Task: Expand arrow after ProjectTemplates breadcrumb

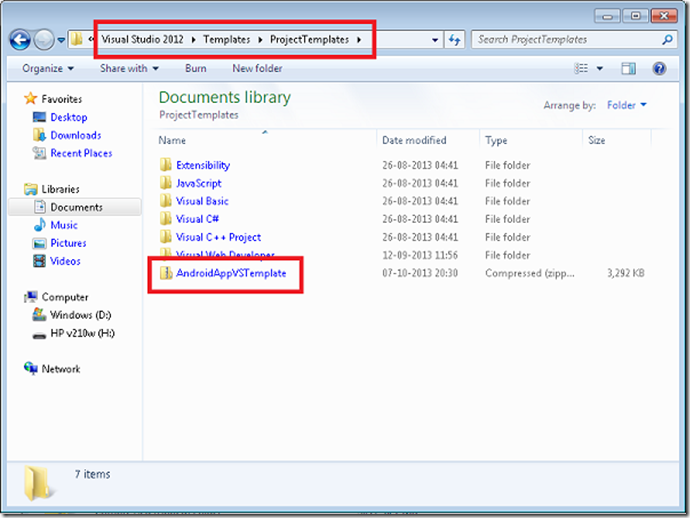Action: pyautogui.click(x=360, y=40)
